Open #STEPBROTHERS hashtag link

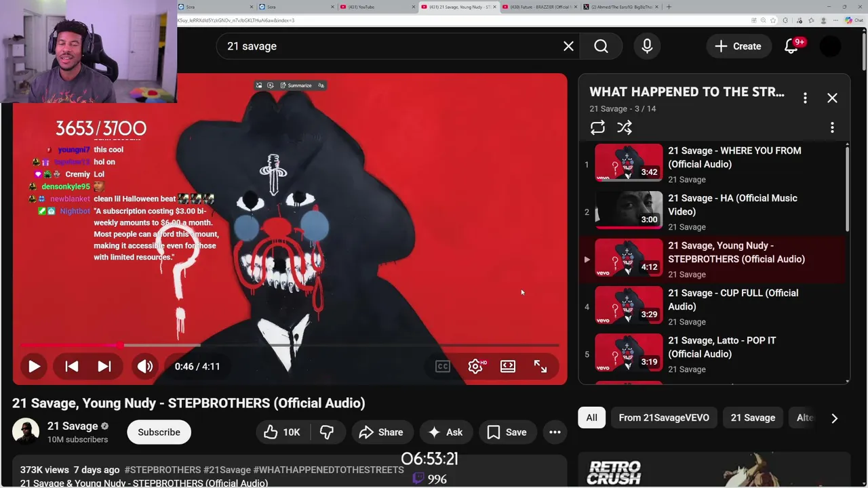(x=163, y=470)
